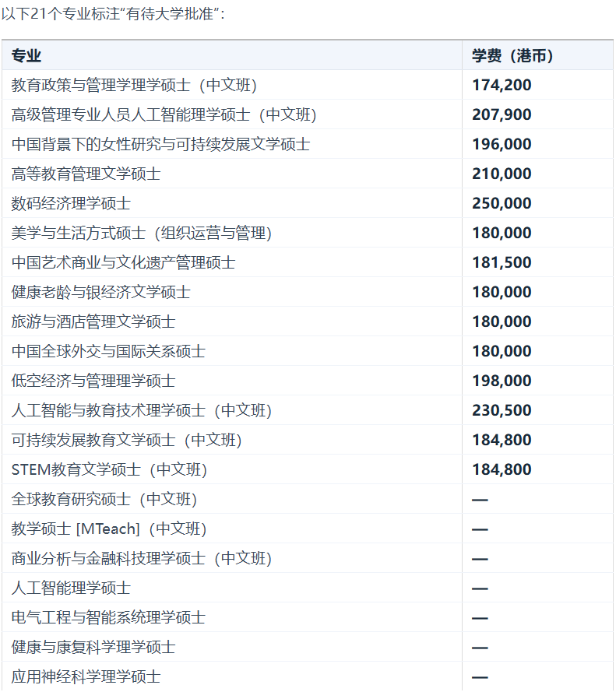Click the 210,000 tuition value
Screen dimensions: 616x692
click(x=502, y=174)
